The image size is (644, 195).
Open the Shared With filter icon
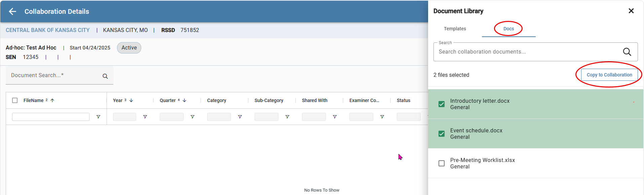pos(335,117)
